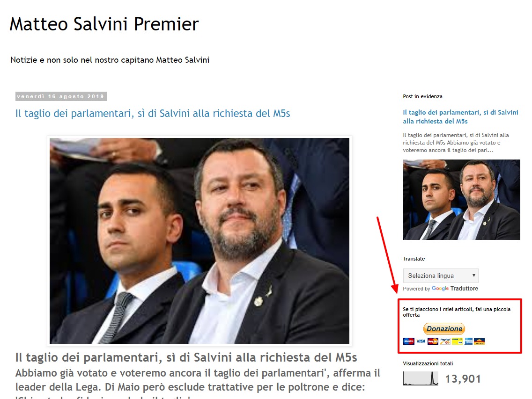Click the MasterCard logo icon
The image size is (532, 399).
433,341
